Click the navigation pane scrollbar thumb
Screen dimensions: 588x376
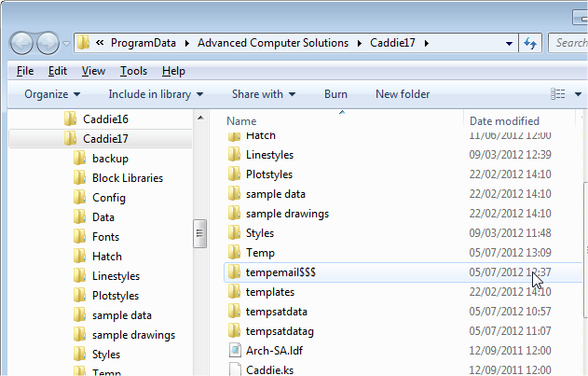[199, 233]
